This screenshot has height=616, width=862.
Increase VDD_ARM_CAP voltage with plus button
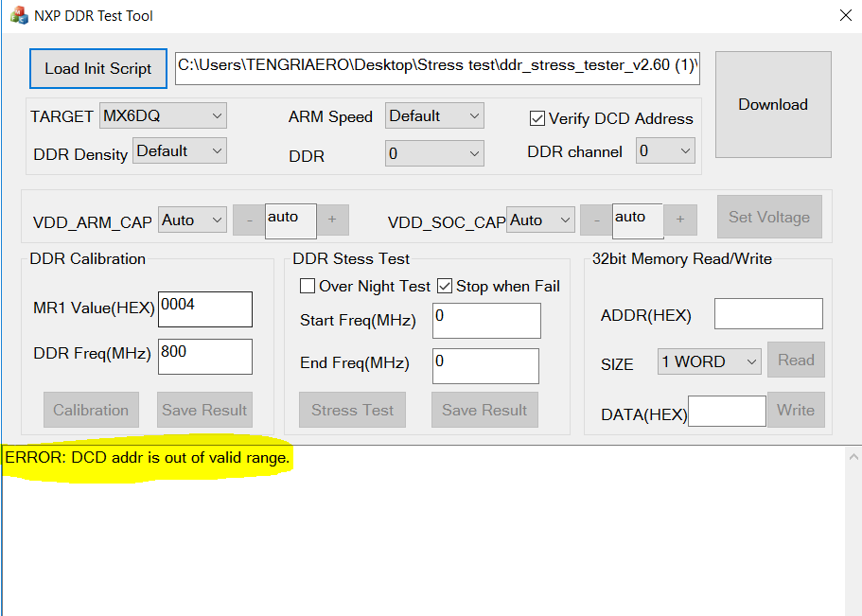332,220
